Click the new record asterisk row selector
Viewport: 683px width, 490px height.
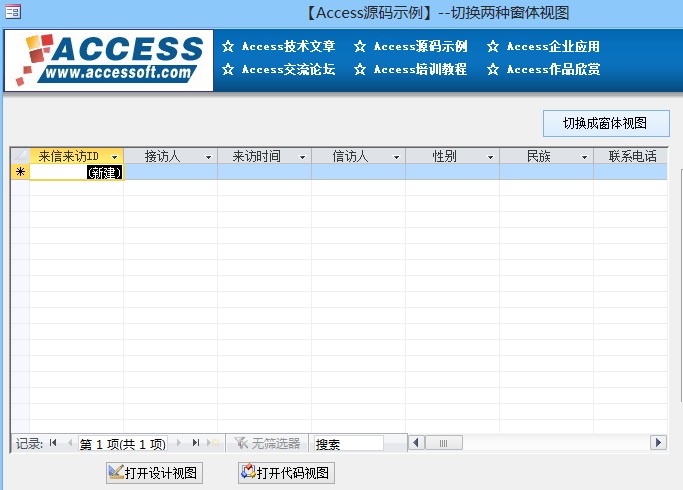click(20, 172)
